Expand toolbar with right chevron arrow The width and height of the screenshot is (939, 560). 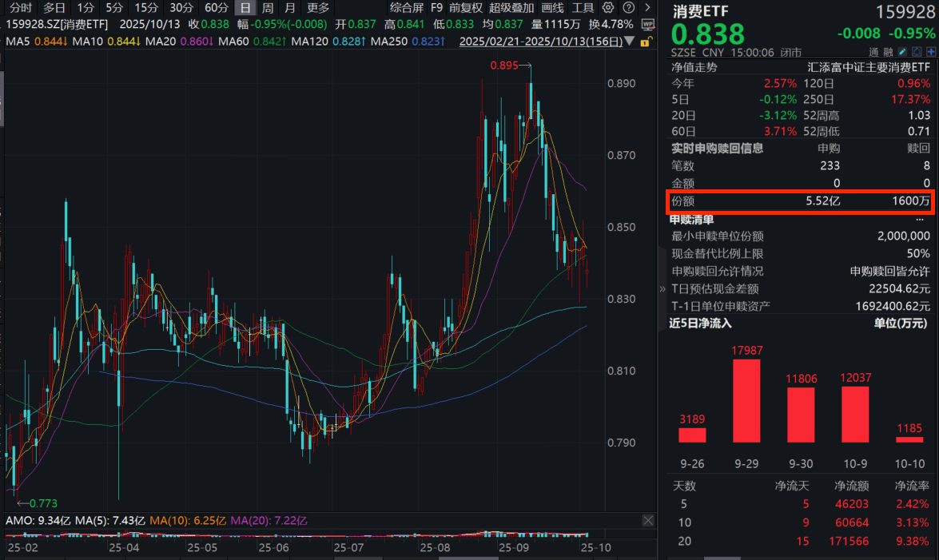click(x=647, y=7)
